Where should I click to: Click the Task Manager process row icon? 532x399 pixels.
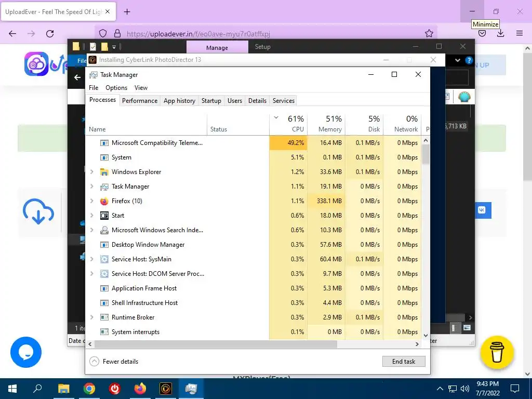[x=104, y=187]
